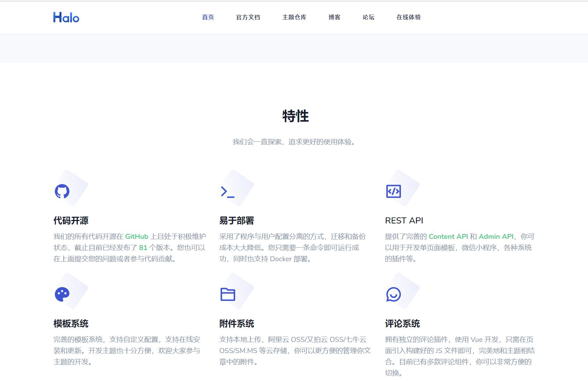Click the 81 version count link
This screenshot has width=588, height=382.
coord(143,248)
